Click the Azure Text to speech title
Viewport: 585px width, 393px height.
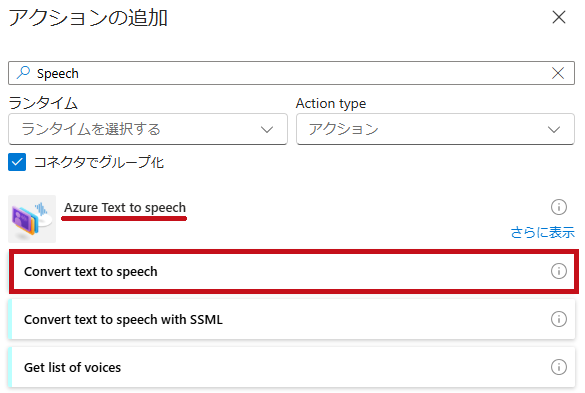point(125,208)
